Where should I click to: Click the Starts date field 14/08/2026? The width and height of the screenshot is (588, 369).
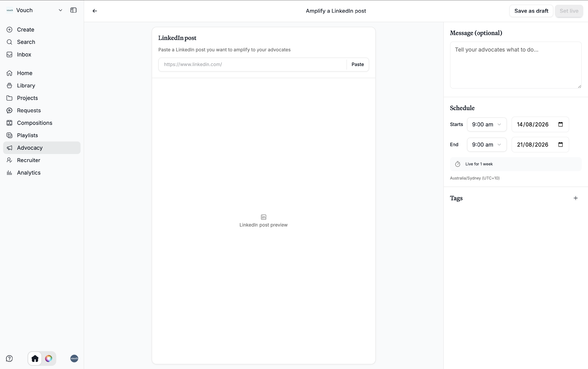point(540,124)
